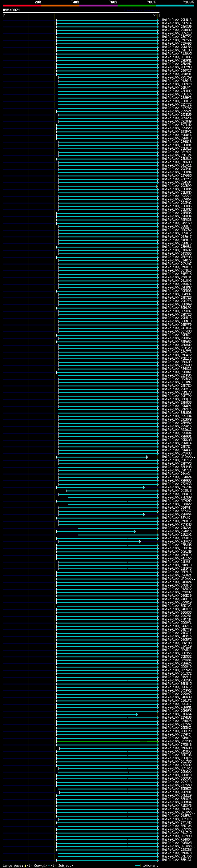Viewport: 197px width, 868px height.
Task: Click the query name AV540071
Action: [11, 10]
